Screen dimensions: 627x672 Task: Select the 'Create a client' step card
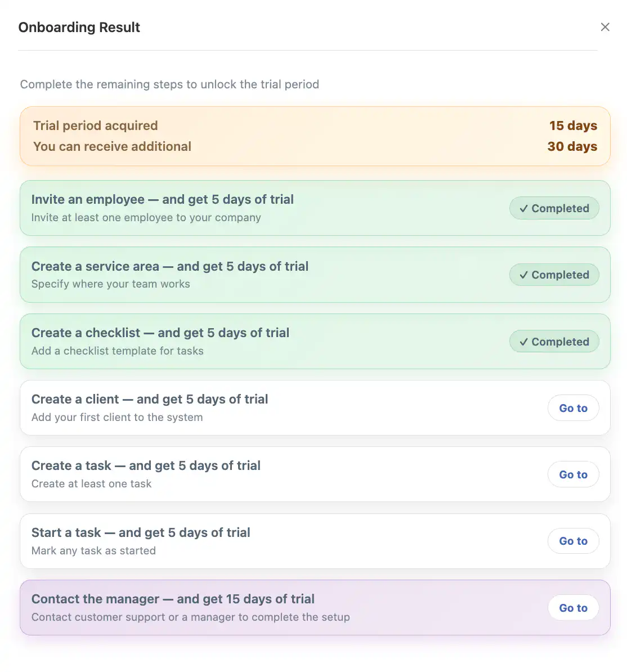pos(281,407)
